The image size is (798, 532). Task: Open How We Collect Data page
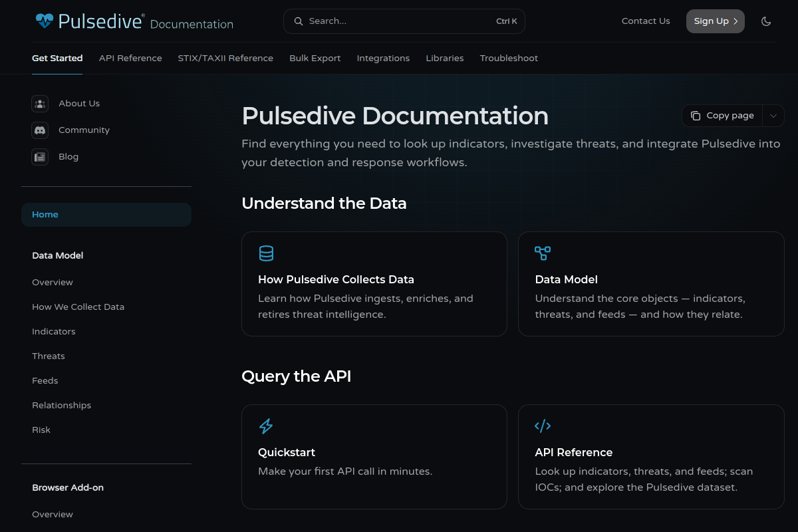point(78,307)
